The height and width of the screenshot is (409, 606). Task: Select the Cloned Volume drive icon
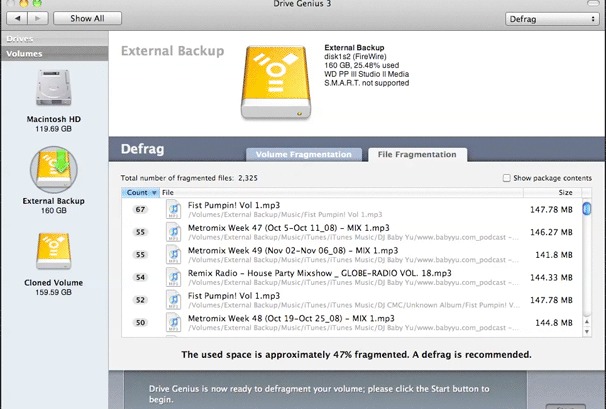click(54, 251)
